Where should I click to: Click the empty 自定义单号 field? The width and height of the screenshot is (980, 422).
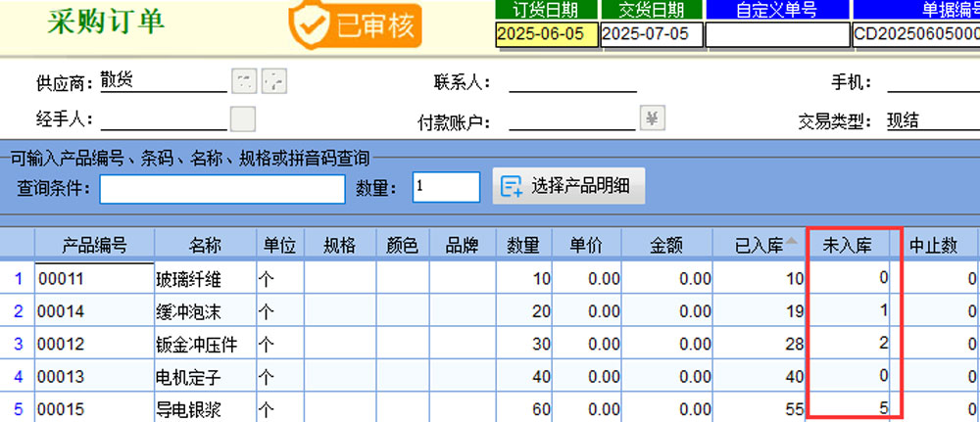pos(777,34)
